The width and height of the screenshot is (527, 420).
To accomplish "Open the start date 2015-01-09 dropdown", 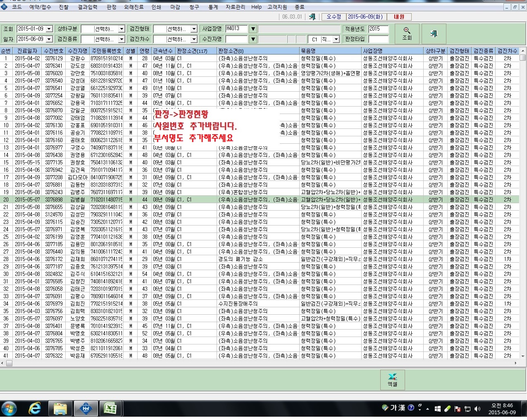I will pyautogui.click(x=49, y=29).
